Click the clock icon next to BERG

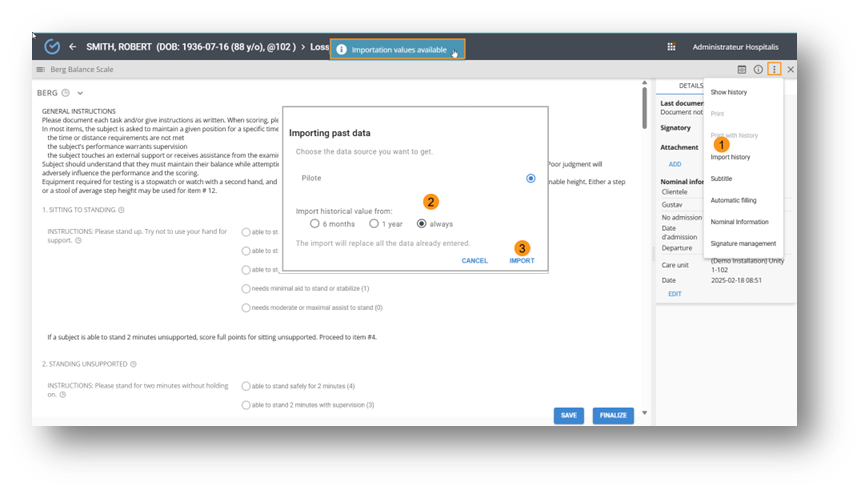[66, 93]
